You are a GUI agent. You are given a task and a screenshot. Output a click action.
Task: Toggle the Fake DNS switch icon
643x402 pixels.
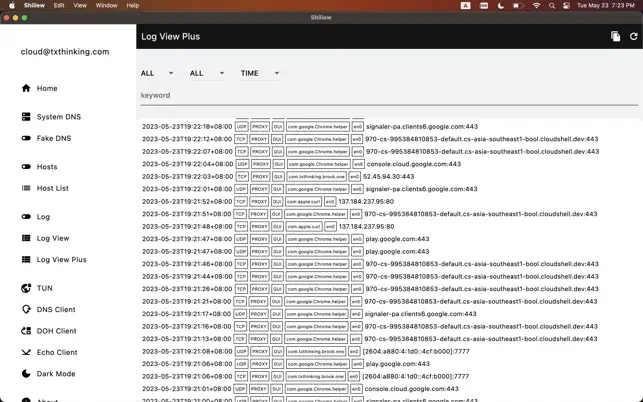(26, 138)
